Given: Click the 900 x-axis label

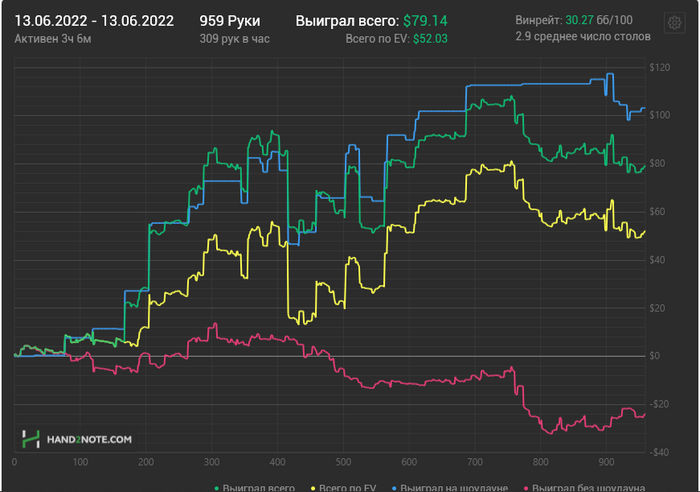Looking at the screenshot, I should [x=606, y=462].
